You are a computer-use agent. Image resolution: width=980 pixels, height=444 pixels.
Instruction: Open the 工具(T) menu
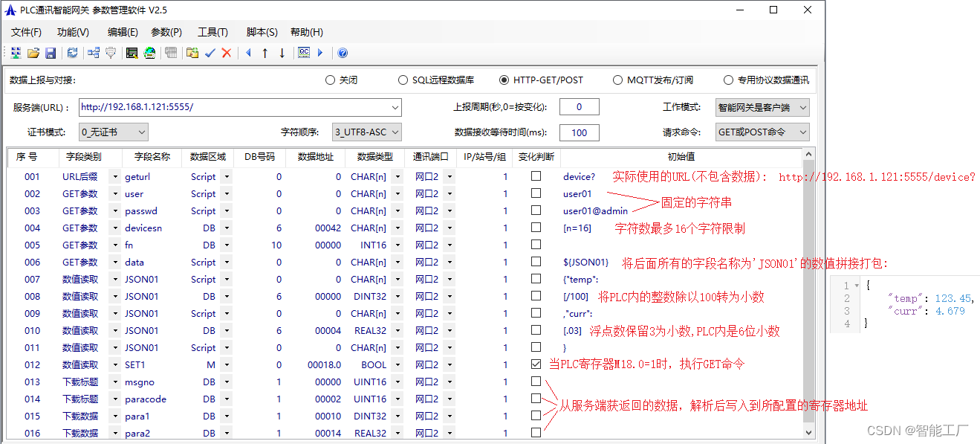click(213, 32)
